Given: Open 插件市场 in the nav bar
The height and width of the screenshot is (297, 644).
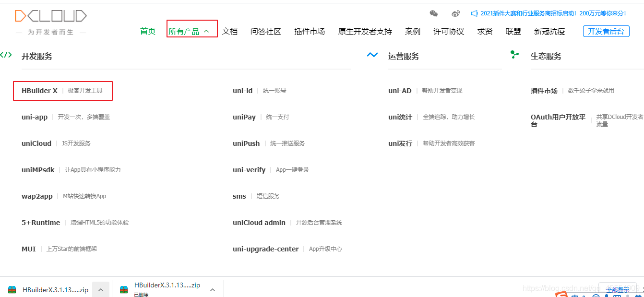Looking at the screenshot, I should pos(310,31).
